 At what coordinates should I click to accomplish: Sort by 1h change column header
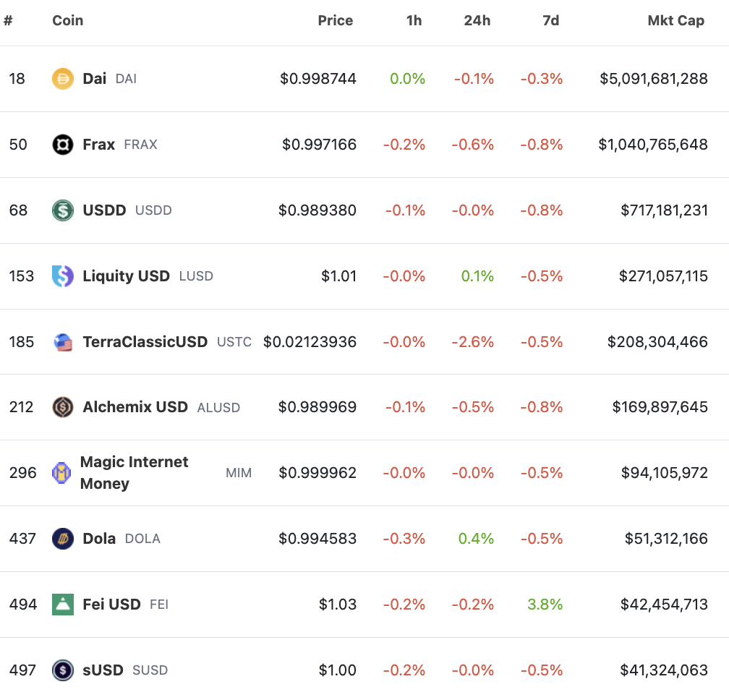414,20
